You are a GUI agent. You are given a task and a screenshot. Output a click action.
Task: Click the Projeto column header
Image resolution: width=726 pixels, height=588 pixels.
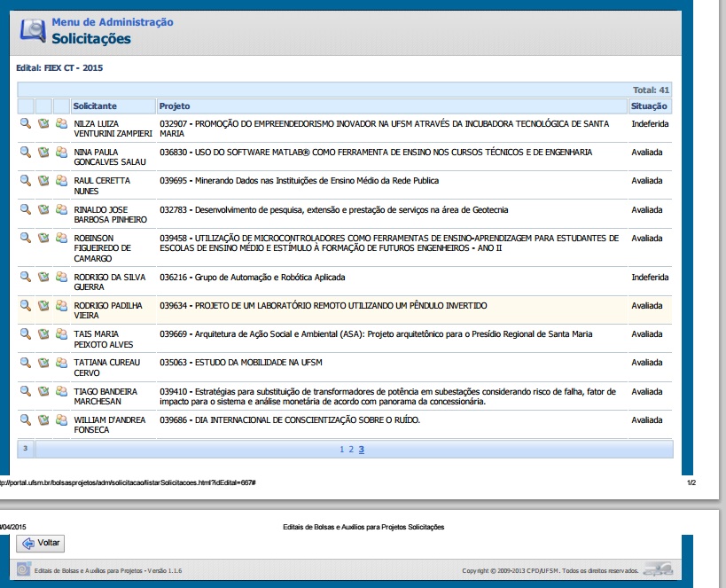[174, 106]
